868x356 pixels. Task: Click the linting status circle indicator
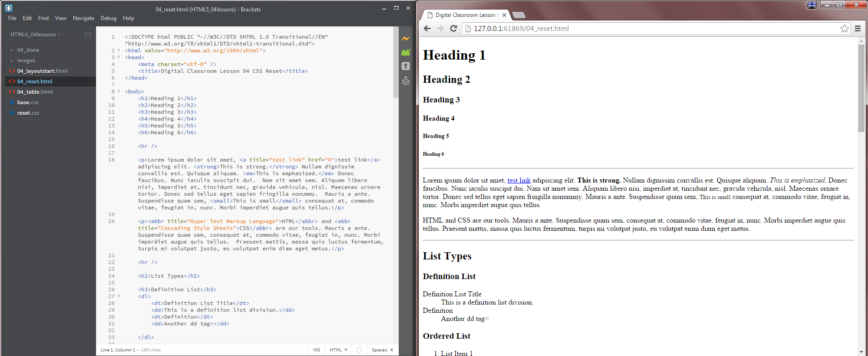(359, 350)
